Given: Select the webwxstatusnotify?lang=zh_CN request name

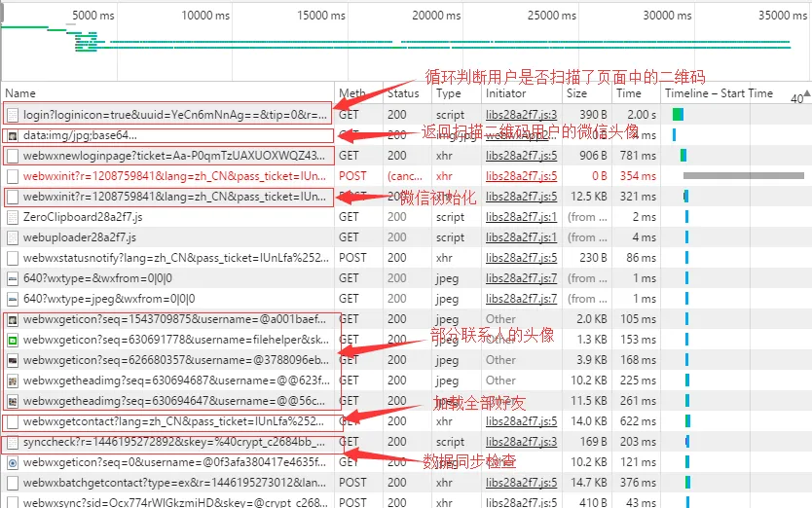Looking at the screenshot, I should pos(176,258).
